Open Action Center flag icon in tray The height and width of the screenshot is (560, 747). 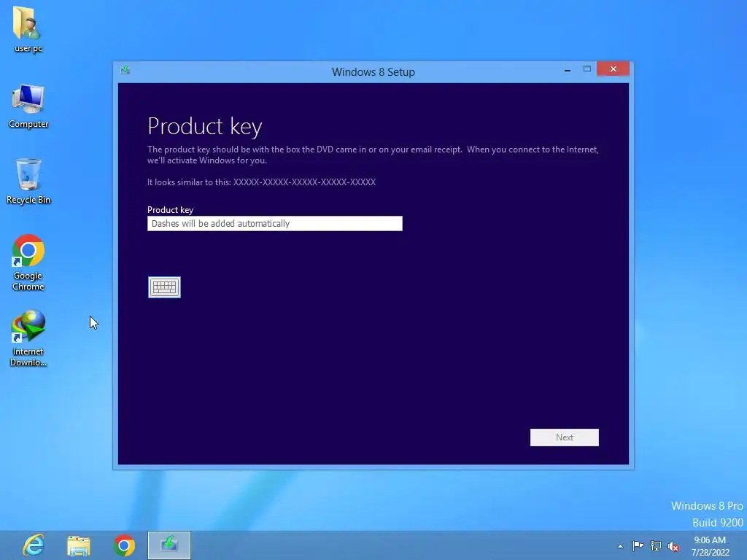coord(638,545)
